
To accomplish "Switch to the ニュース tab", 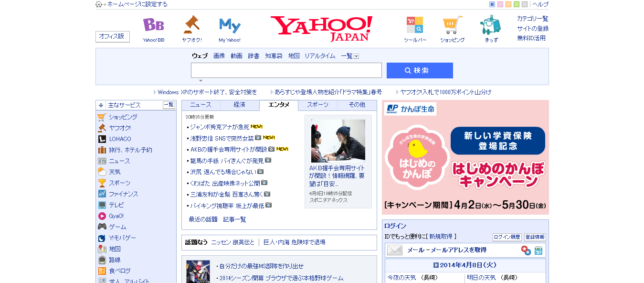I will pyautogui.click(x=201, y=105).
